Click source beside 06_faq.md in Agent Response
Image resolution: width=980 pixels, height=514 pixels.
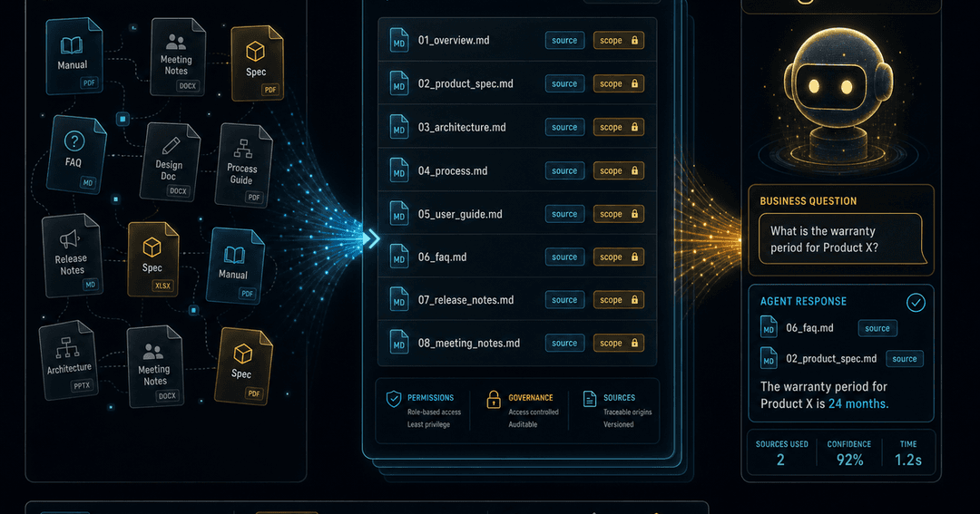pos(877,328)
